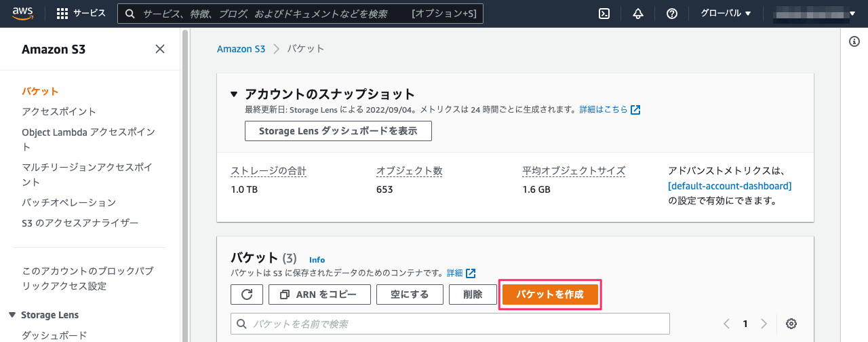Click page number 1 in pagination
868x342 pixels.
pyautogui.click(x=745, y=324)
